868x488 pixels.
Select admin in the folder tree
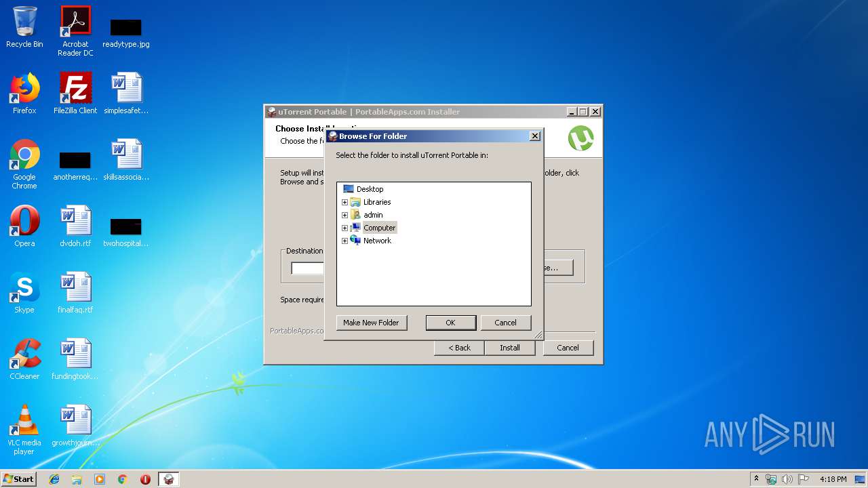tap(373, 215)
